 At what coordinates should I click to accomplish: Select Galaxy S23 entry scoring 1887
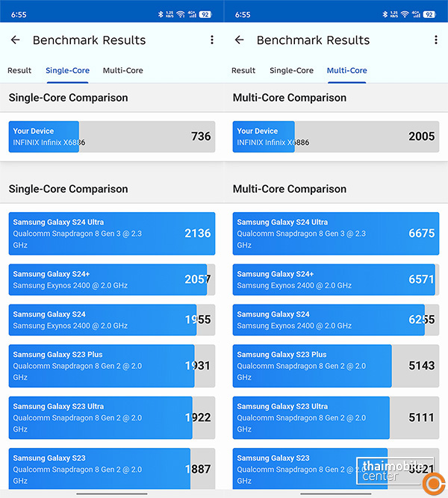112,469
